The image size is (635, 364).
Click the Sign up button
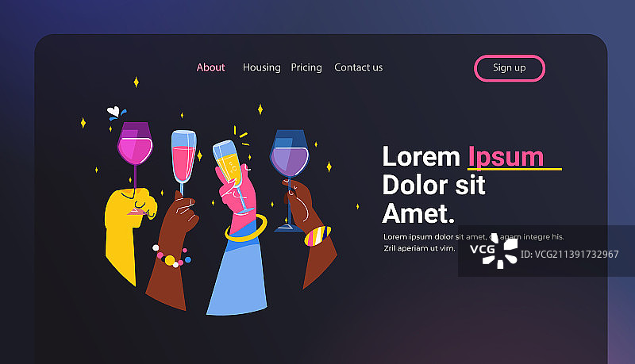[x=510, y=68]
